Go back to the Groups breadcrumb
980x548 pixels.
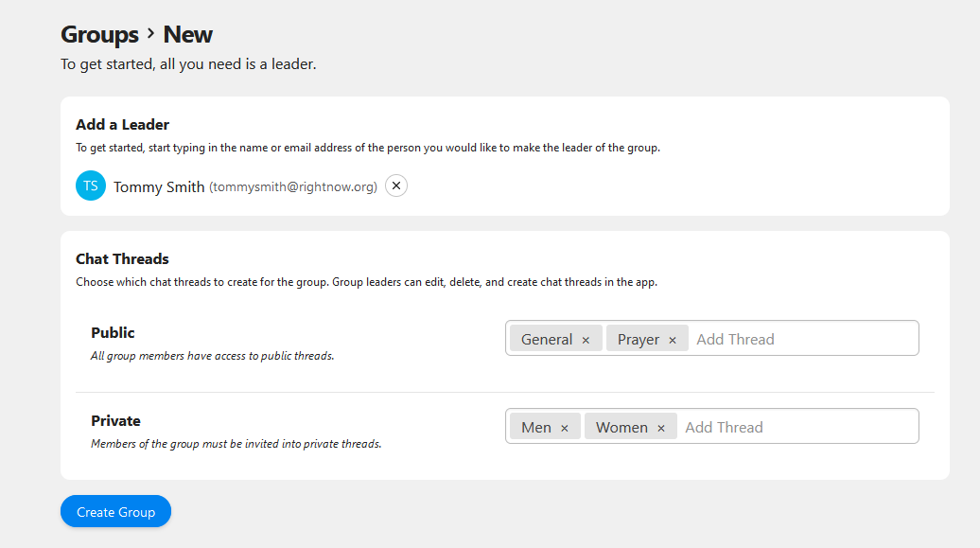99,34
